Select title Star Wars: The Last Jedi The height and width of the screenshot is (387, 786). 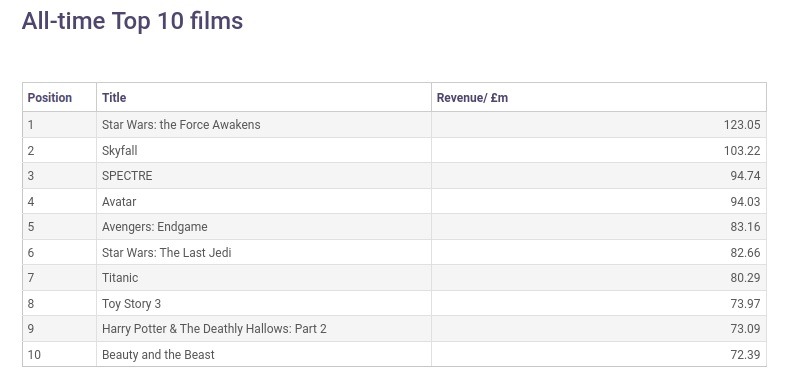[x=166, y=253]
